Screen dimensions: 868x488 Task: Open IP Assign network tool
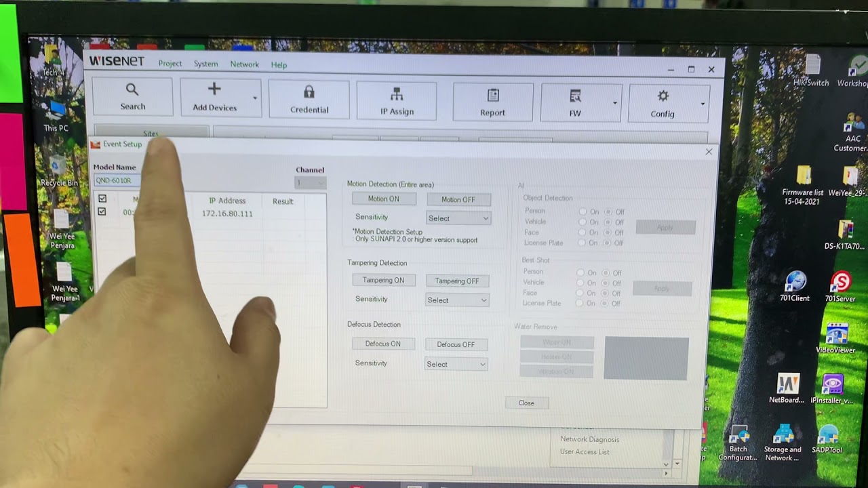[397, 100]
